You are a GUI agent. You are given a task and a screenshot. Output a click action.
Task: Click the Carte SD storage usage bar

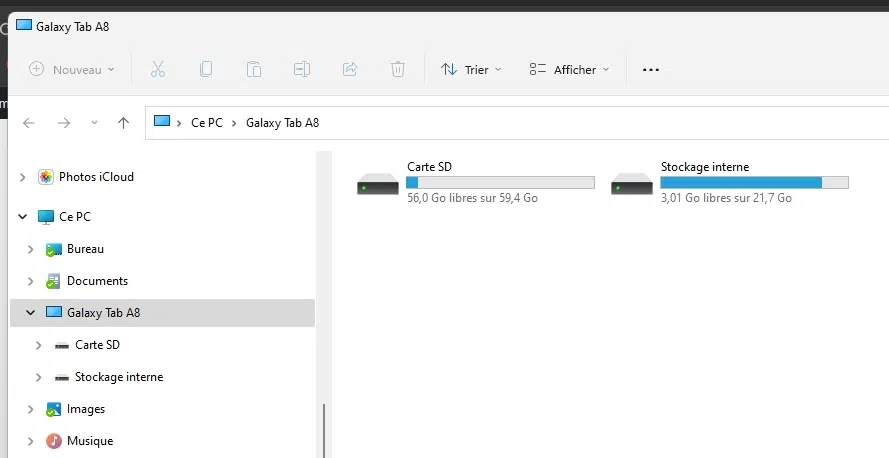point(501,183)
